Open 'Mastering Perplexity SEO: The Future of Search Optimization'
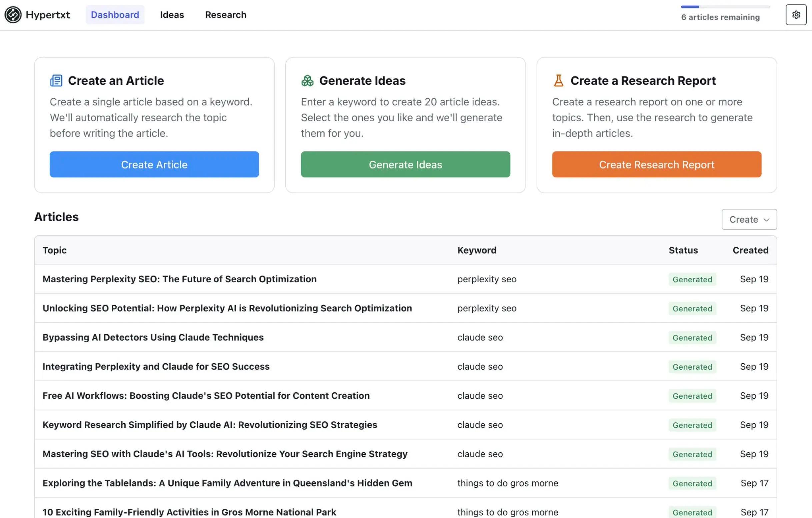 179,279
